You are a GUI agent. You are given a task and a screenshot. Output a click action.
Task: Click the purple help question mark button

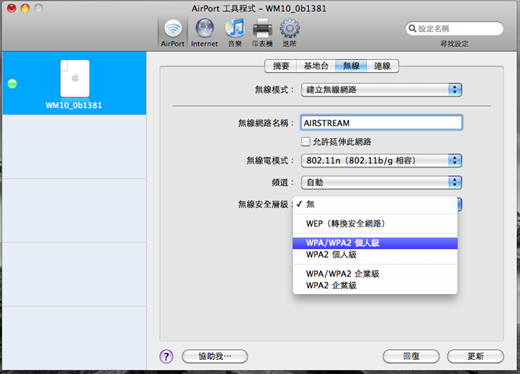166,356
